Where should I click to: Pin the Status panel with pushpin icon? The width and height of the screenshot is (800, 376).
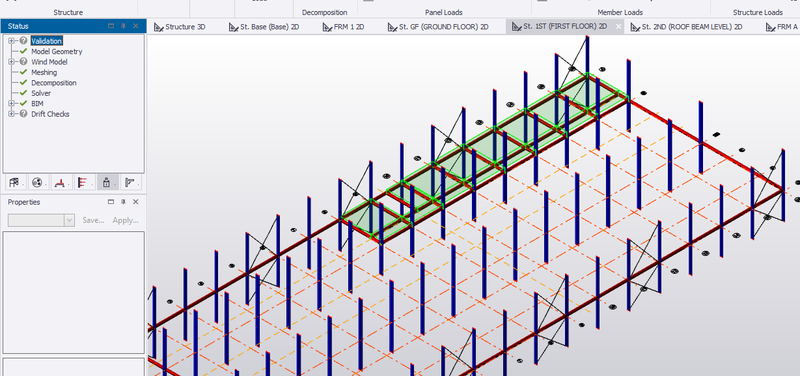[123, 26]
